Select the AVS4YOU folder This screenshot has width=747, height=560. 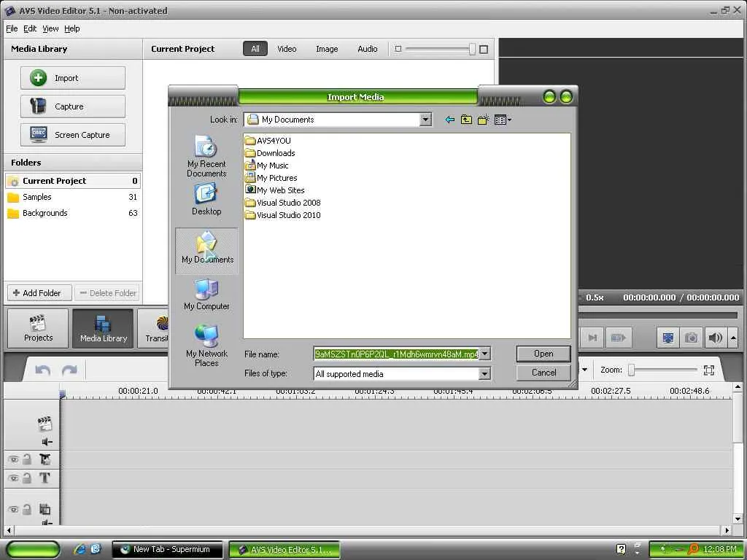click(x=268, y=141)
